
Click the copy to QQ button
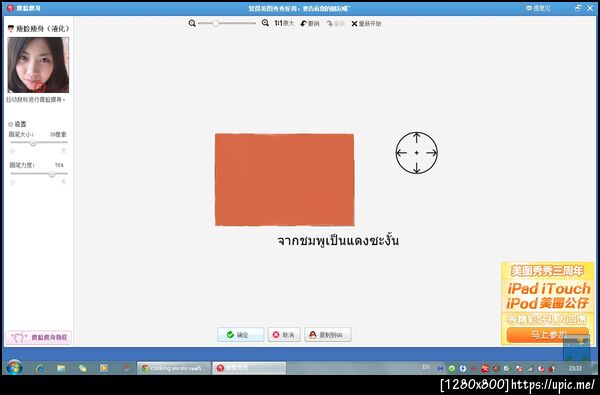pos(328,335)
